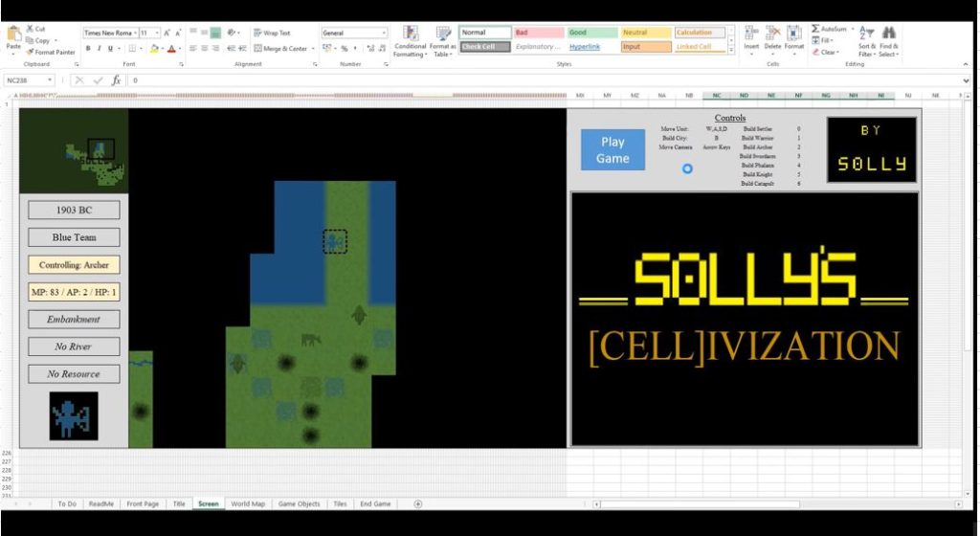Expand the Sort & Filter menu
Image resolution: width=980 pixels, height=536 pixels.
pyautogui.click(x=867, y=41)
